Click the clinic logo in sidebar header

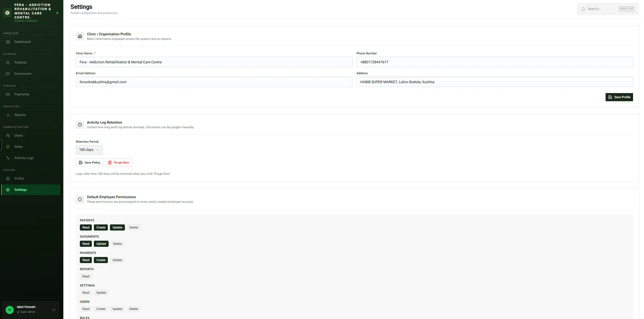(x=7, y=13)
